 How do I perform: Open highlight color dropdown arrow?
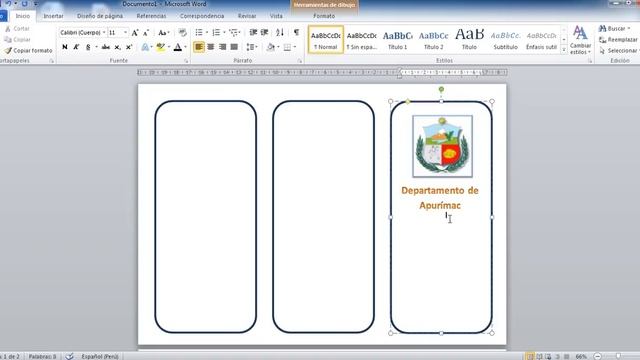[x=169, y=47]
